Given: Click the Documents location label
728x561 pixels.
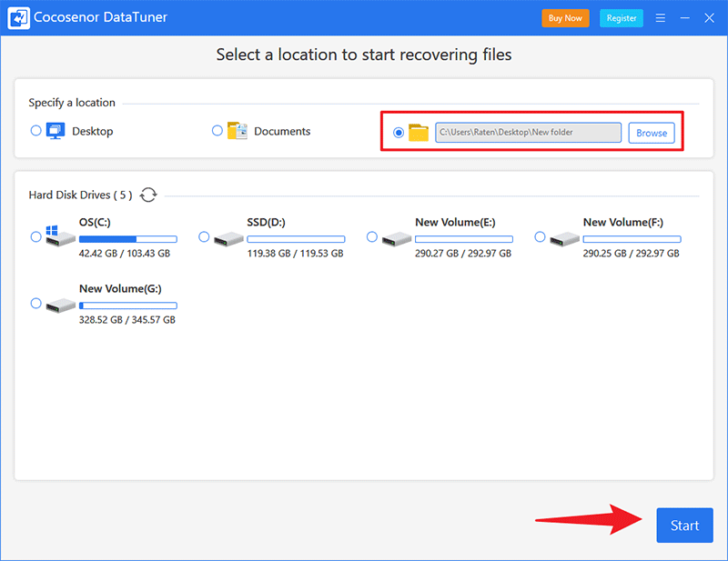Looking at the screenshot, I should [282, 131].
